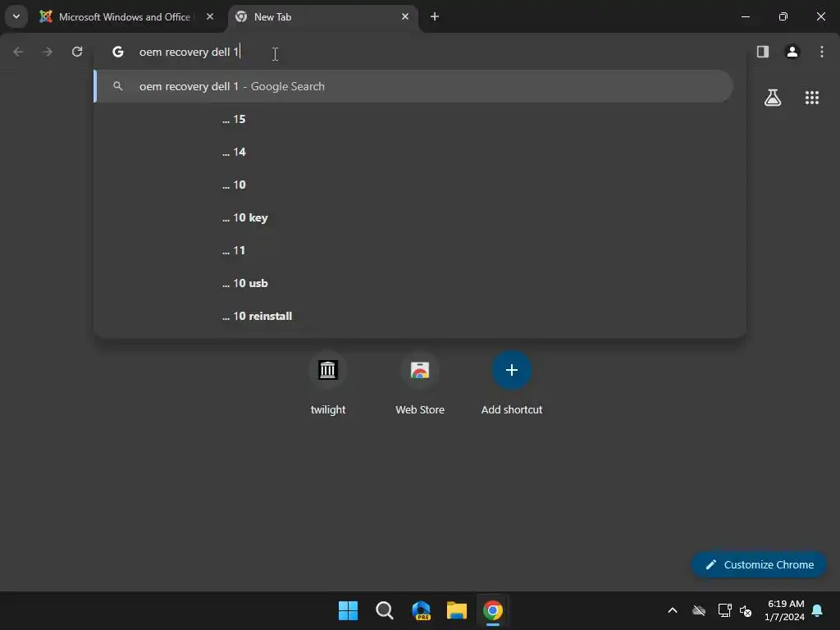Open File Explorer from taskbar

pyautogui.click(x=457, y=610)
